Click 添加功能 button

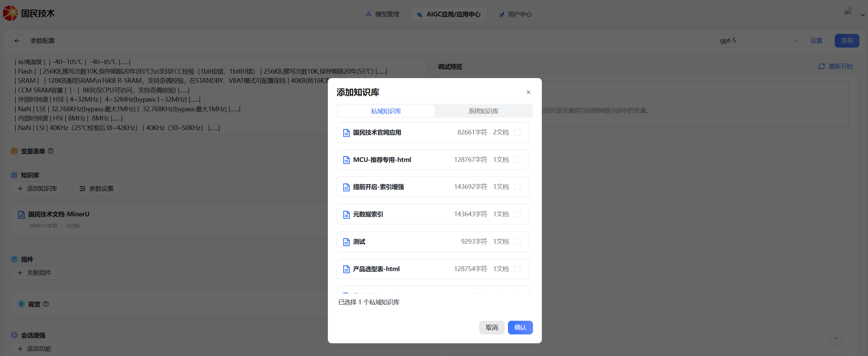[x=34, y=349]
